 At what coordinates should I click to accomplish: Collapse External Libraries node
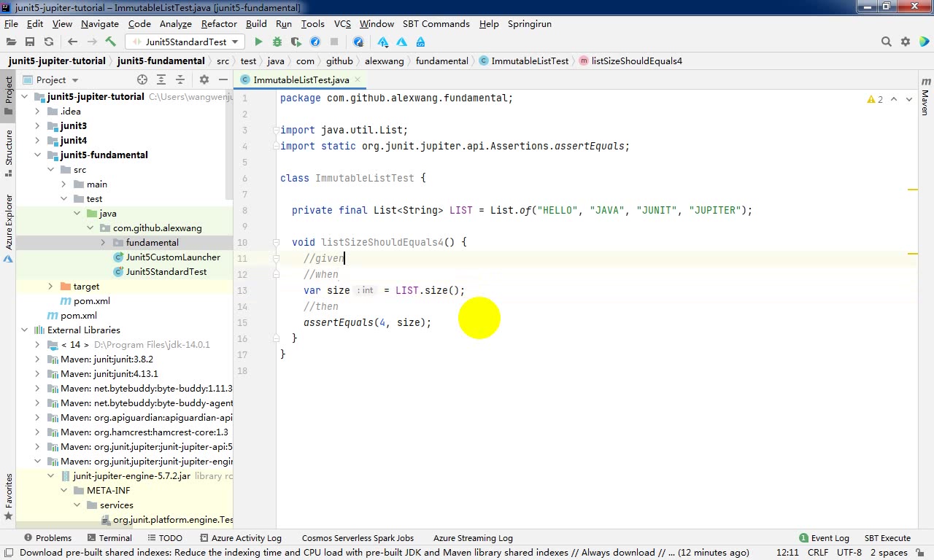click(25, 330)
